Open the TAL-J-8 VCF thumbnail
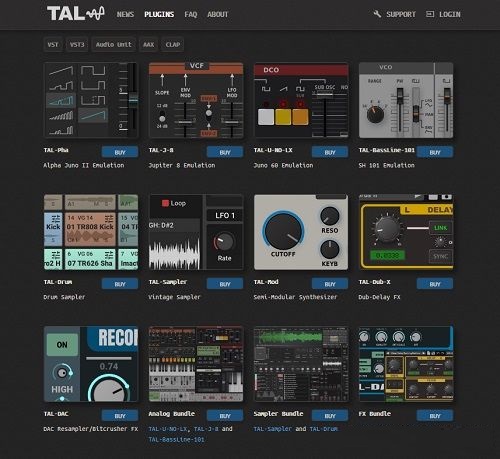Viewport: 500px width, 459px height. (196, 100)
